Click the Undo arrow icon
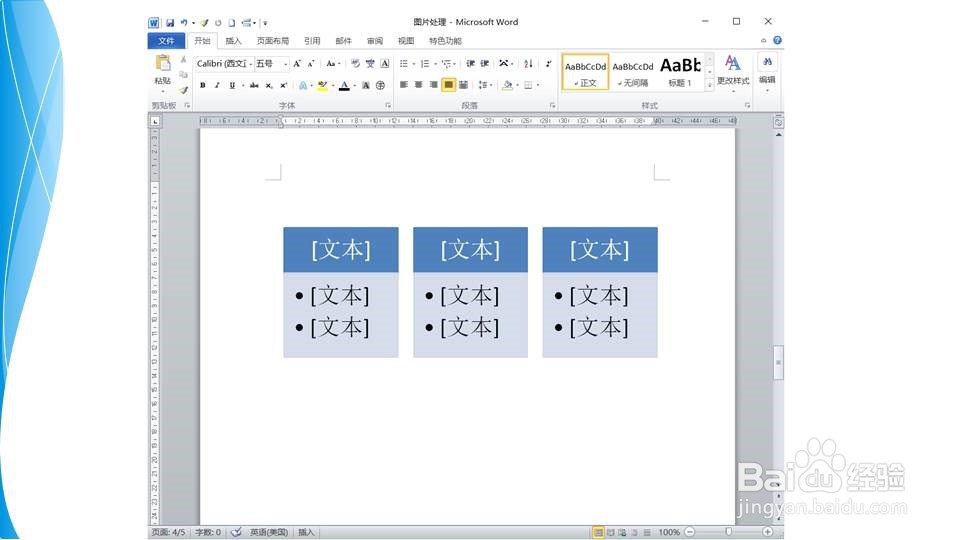 point(183,23)
